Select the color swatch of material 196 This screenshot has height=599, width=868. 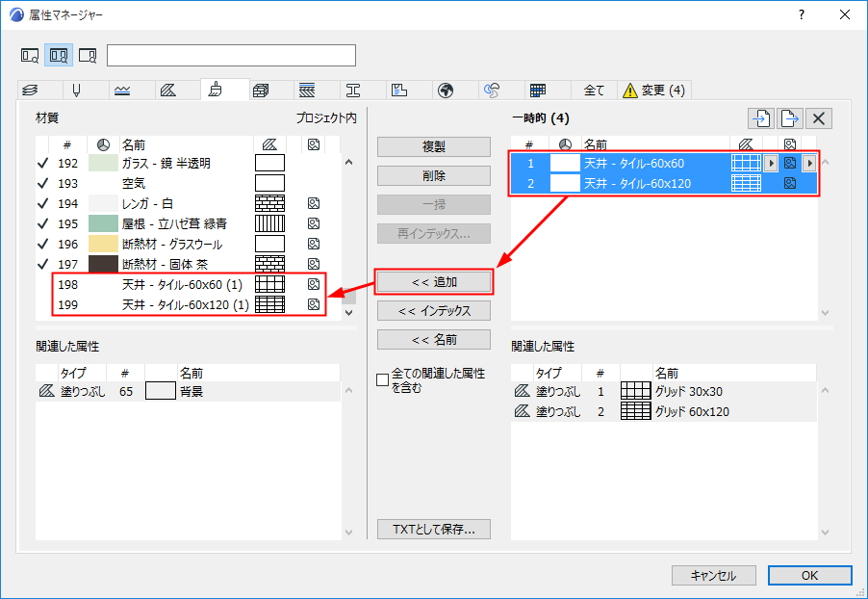coord(104,244)
